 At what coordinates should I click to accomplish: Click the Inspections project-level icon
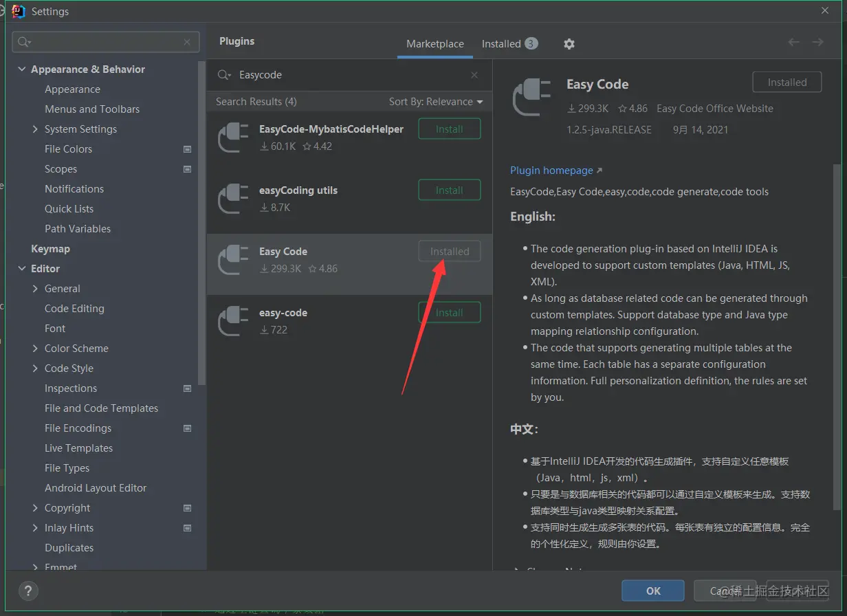click(188, 388)
